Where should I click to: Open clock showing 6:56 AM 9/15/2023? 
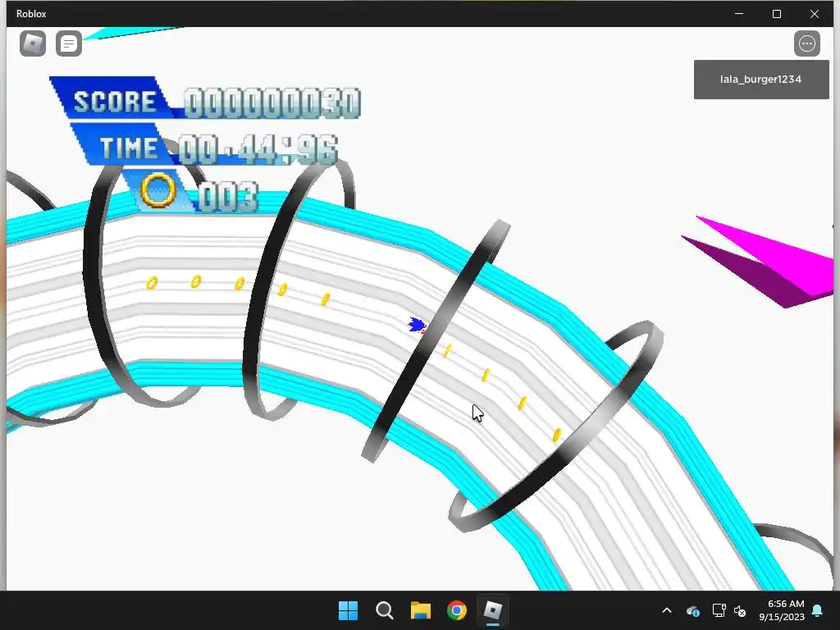coord(782,610)
